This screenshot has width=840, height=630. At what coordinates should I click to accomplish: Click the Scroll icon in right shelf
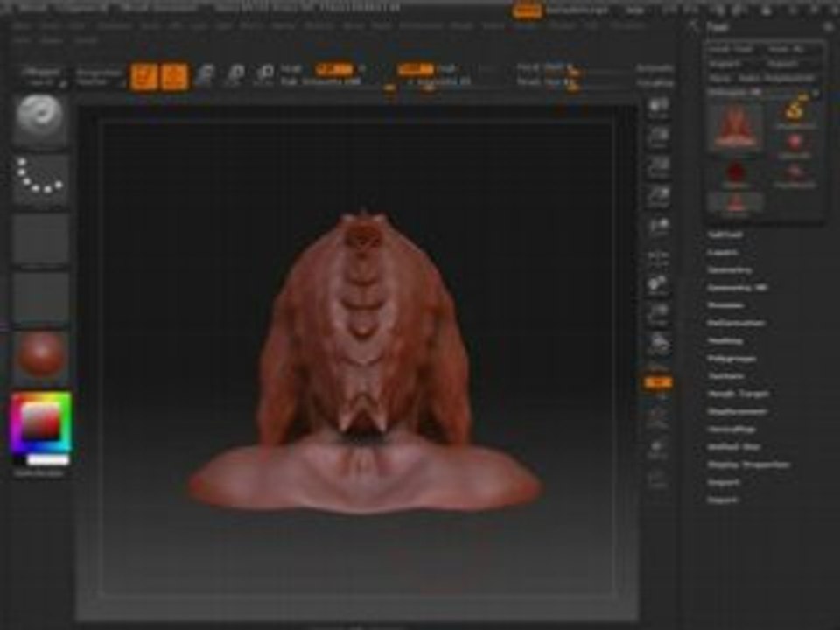coord(658,108)
